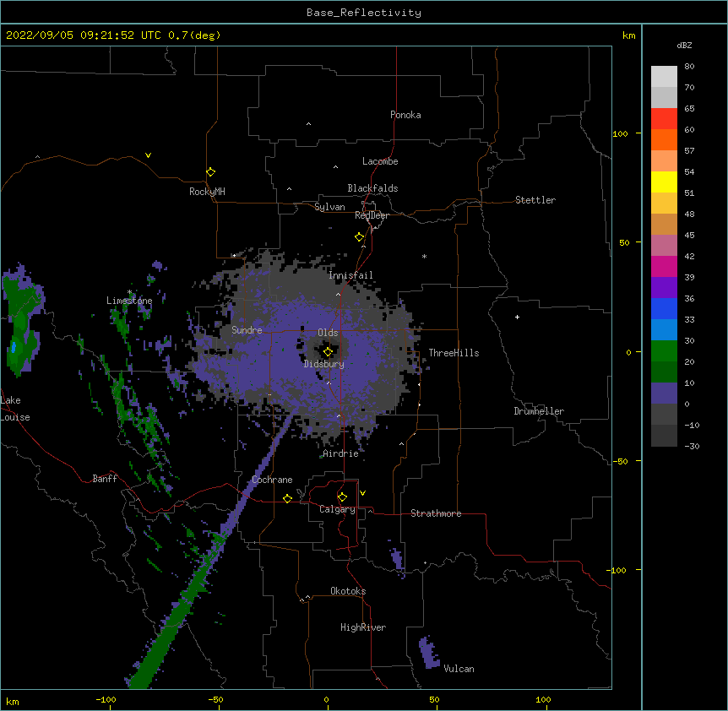Click the Lacombe city label

tap(380, 161)
